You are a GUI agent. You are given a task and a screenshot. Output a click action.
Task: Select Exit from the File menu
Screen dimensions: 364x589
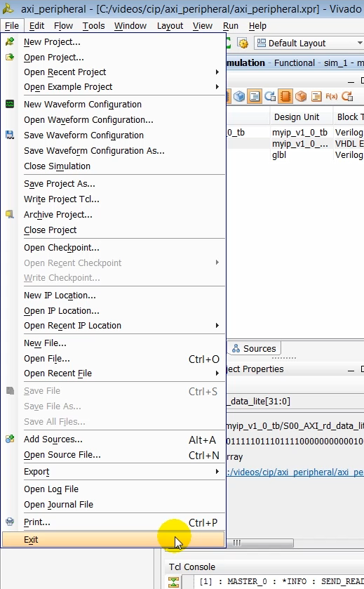pos(114,539)
